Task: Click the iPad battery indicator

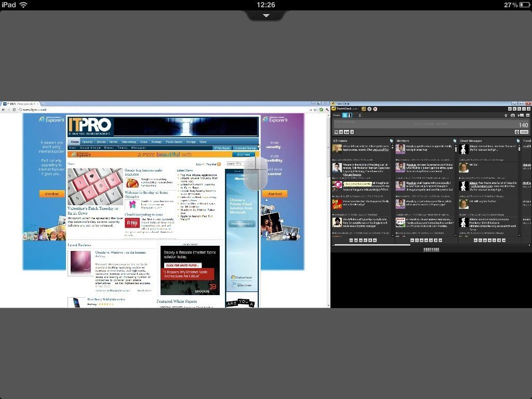Action: [x=525, y=5]
